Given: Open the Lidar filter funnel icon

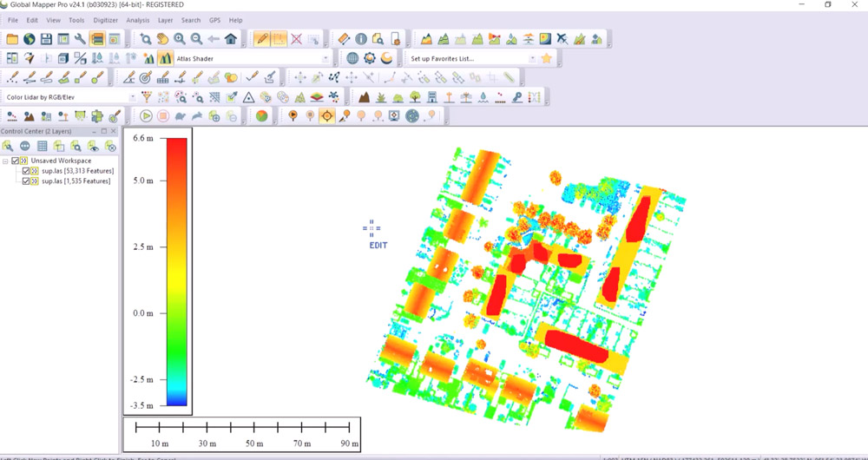Looking at the screenshot, I should click(146, 97).
